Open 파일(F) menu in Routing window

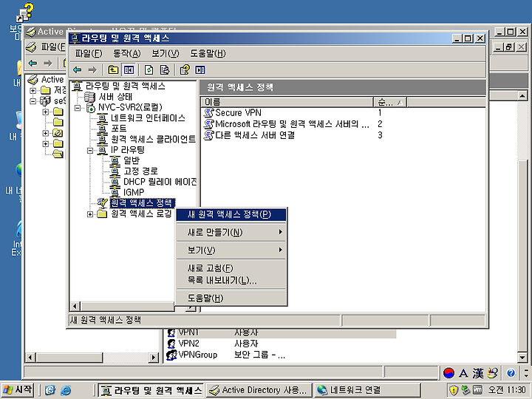(x=89, y=54)
